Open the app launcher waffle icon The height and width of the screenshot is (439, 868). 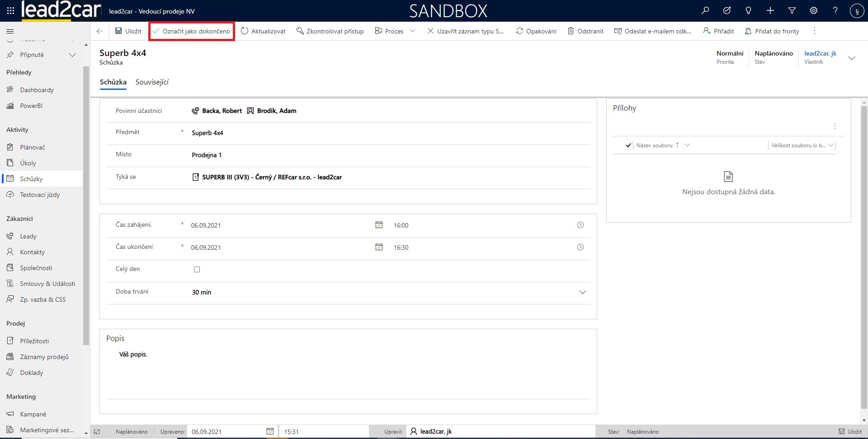(x=10, y=11)
